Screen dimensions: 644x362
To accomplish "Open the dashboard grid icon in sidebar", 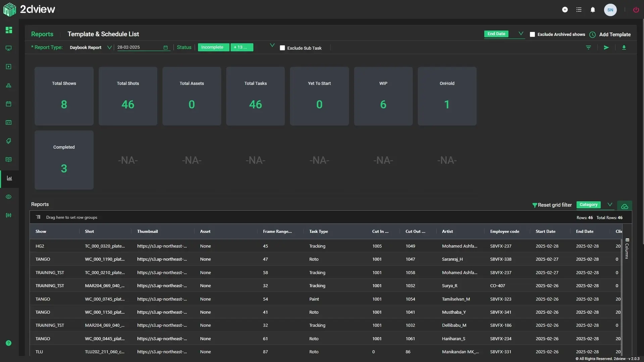I will (9, 30).
